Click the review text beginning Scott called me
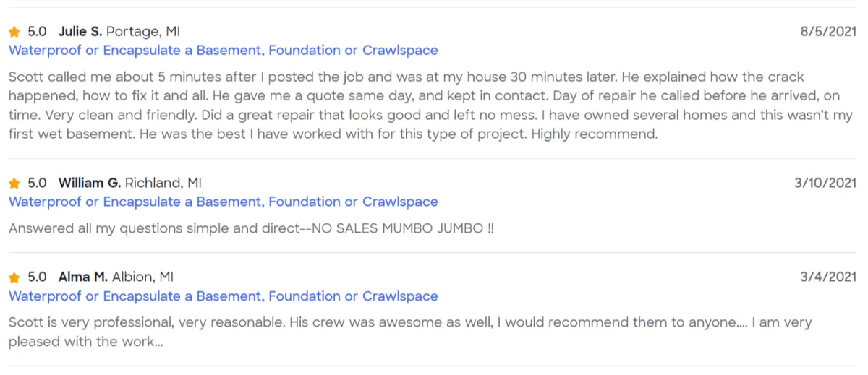This screenshot has width=868, height=375. 431,105
